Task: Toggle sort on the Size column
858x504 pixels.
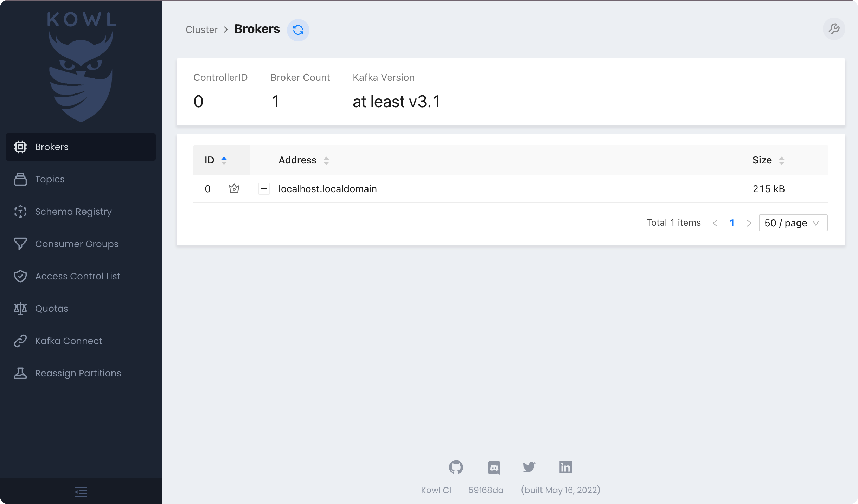Action: coord(768,160)
